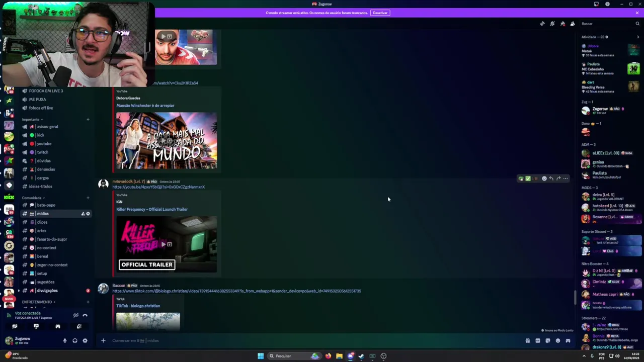Add channel to ENTRETENIMENTO category
This screenshot has height=362, width=644.
pos(88,302)
